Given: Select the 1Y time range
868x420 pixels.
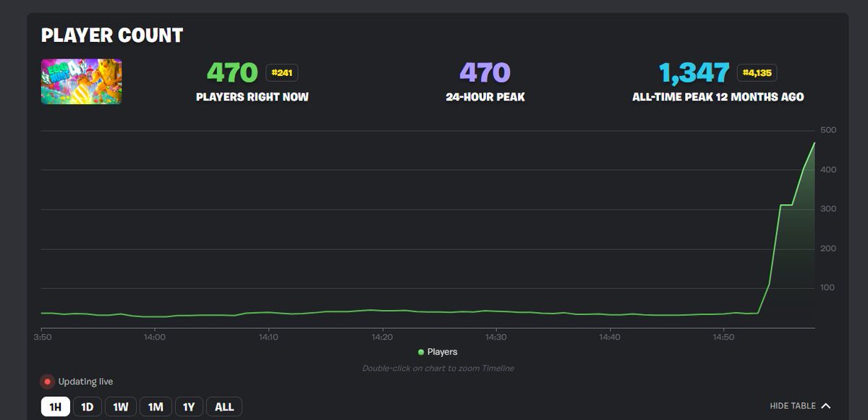Looking at the screenshot, I should point(189,406).
